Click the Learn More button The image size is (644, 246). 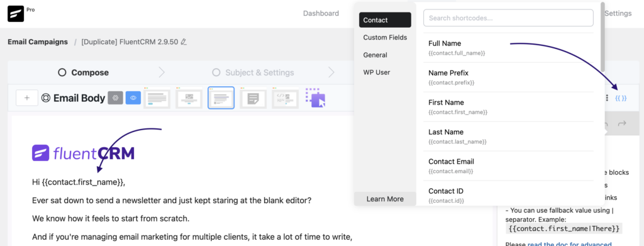point(385,199)
